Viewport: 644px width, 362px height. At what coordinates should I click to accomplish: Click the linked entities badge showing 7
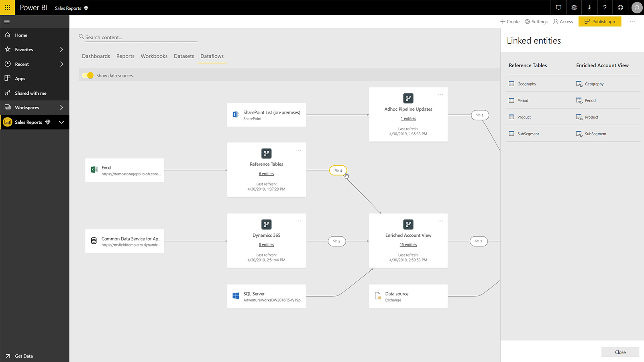pyautogui.click(x=479, y=241)
